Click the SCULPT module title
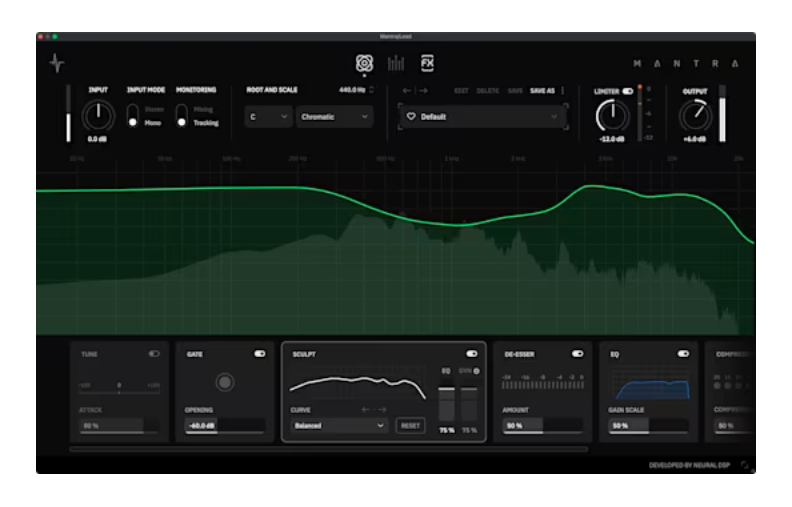 (304, 354)
